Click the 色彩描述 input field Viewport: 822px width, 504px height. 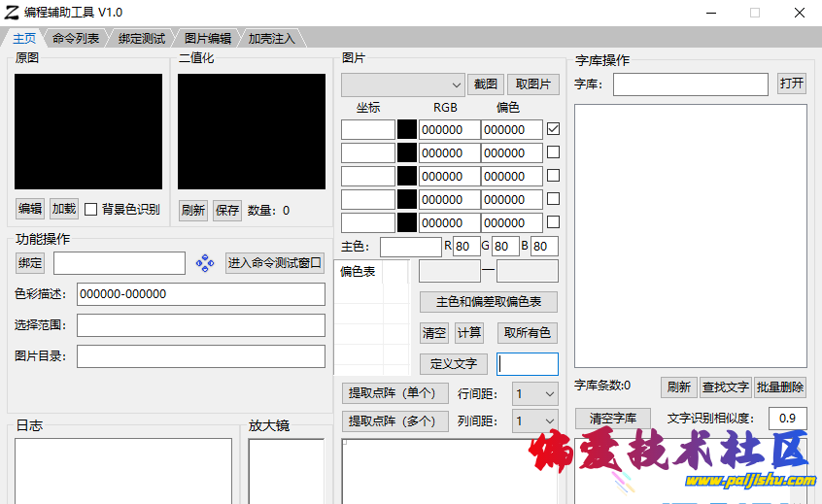[x=200, y=294]
